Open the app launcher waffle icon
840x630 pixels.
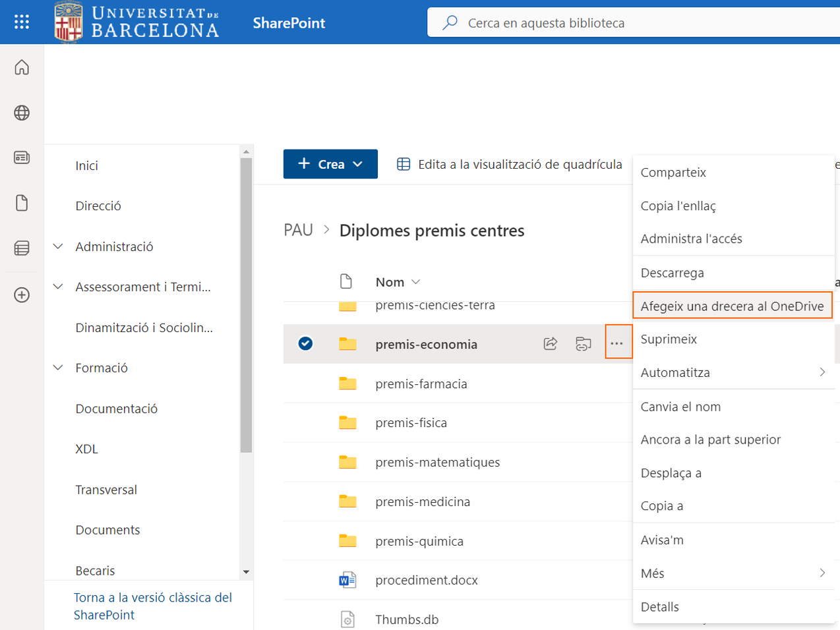(22, 22)
